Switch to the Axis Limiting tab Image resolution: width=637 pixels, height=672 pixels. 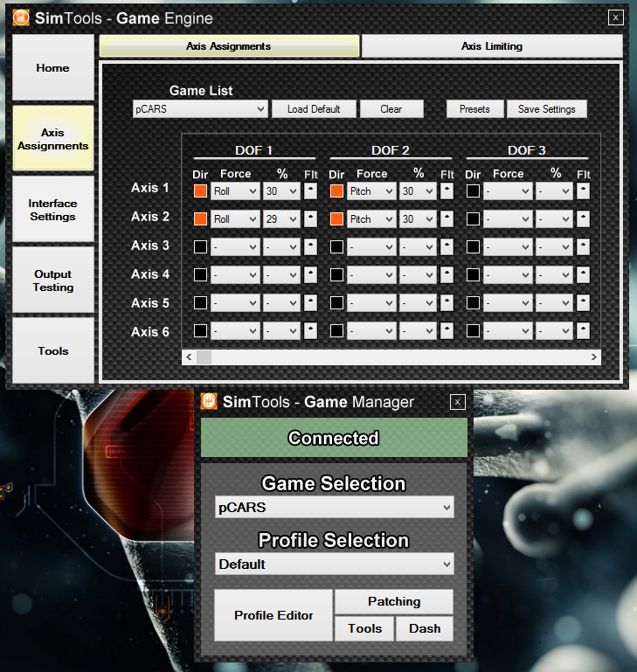pyautogui.click(x=492, y=45)
